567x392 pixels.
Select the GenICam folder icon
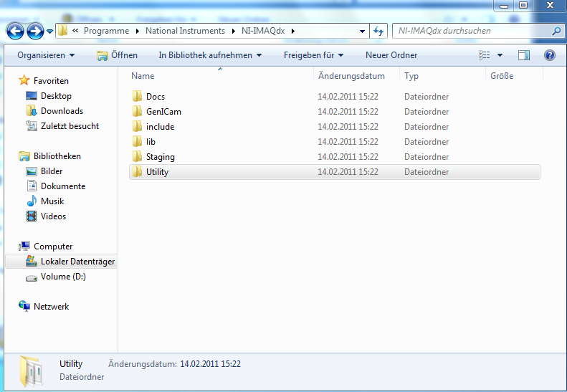click(x=137, y=111)
